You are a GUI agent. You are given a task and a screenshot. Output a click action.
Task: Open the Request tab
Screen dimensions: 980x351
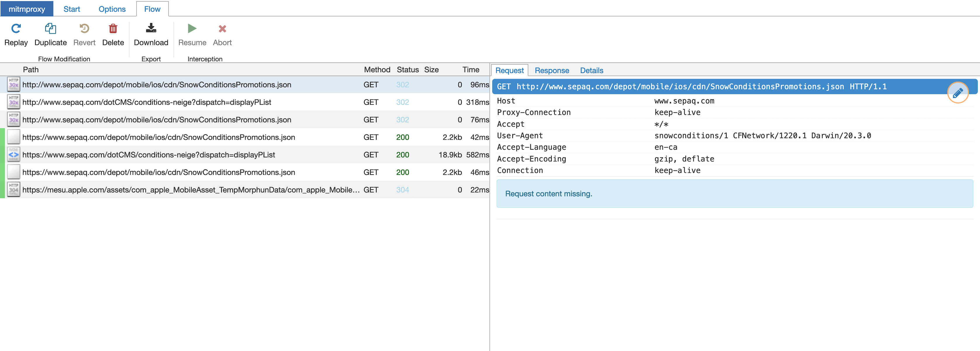click(509, 70)
